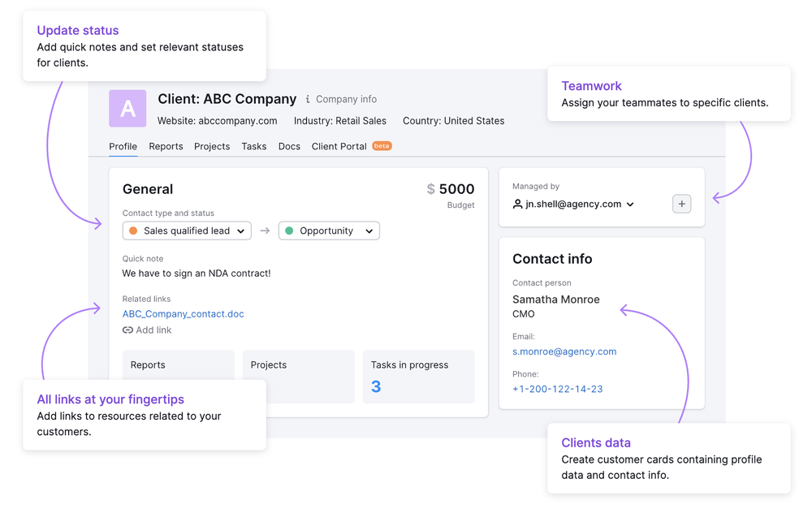Click the Company info icon
This screenshot has width=812, height=526.
pos(307,99)
